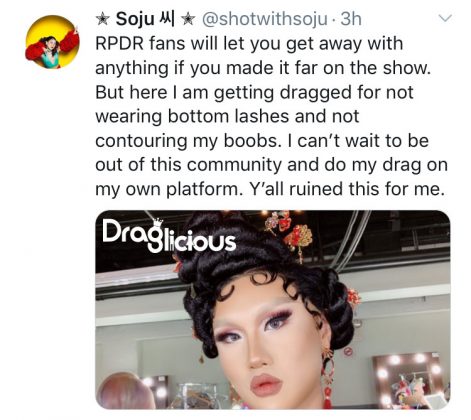Click the star icon after 씨
The image size is (471, 420).
pyautogui.click(x=188, y=20)
